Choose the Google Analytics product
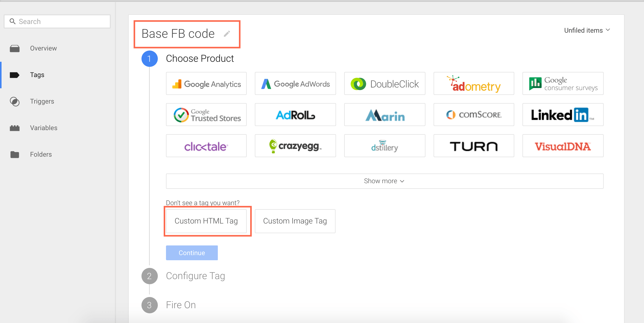The image size is (644, 323). click(206, 83)
